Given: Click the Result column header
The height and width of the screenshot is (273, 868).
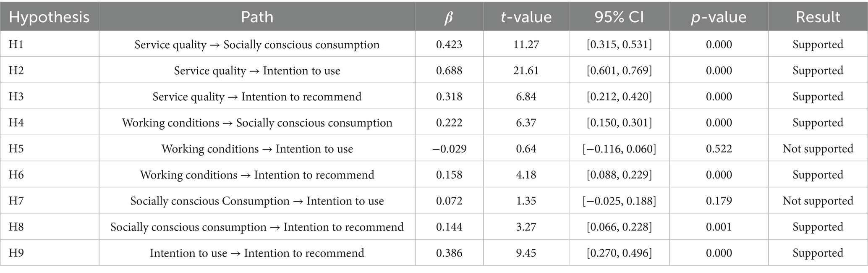Looking at the screenshot, I should (818, 17).
